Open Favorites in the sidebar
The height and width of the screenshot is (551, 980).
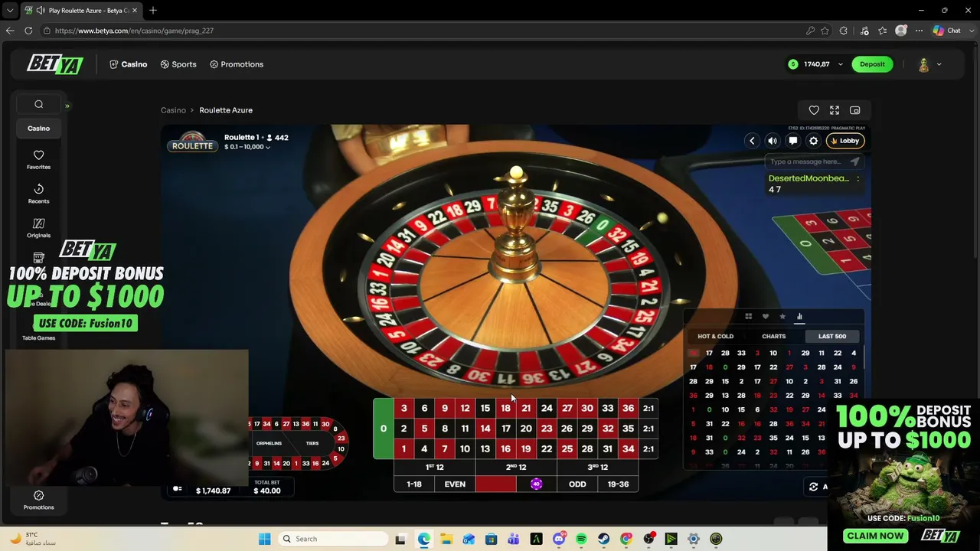point(38,160)
